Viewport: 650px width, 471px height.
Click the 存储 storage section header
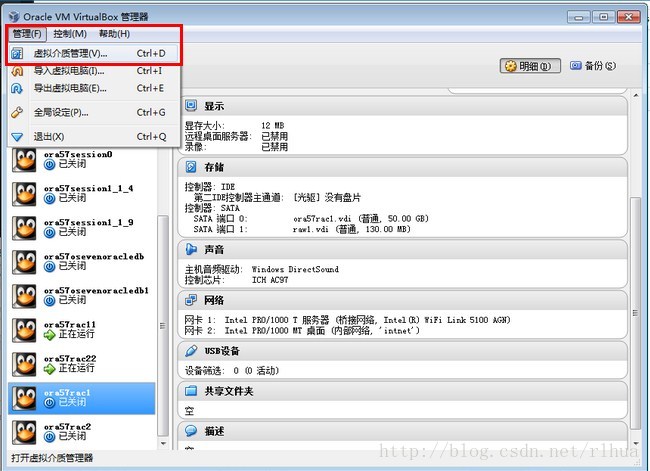402,167
